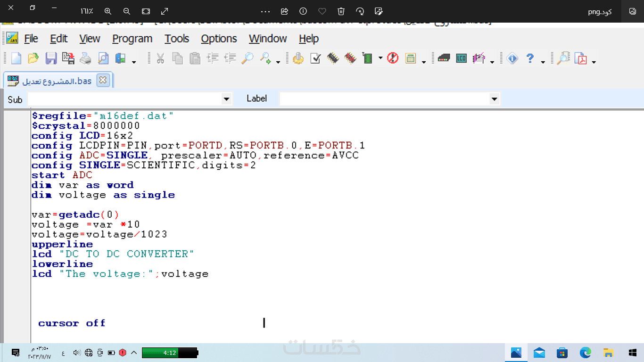Create a new file in BASCOM toolbar
Viewport: 644px width, 362px height.
(x=17, y=58)
